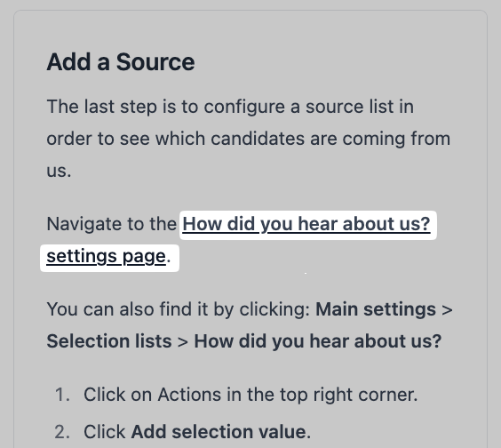Click the word "Click" starting step two
Image resolution: width=501 pixels, height=448 pixels.
105,432
